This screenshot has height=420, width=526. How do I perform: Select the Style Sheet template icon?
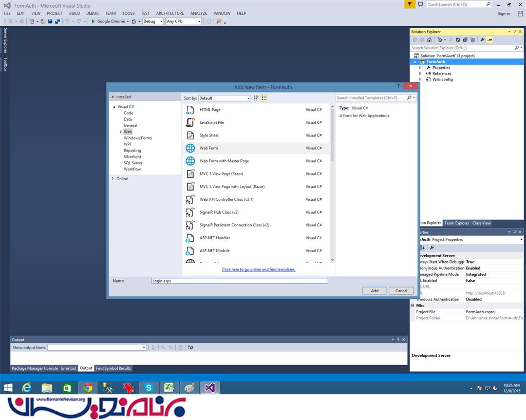190,136
